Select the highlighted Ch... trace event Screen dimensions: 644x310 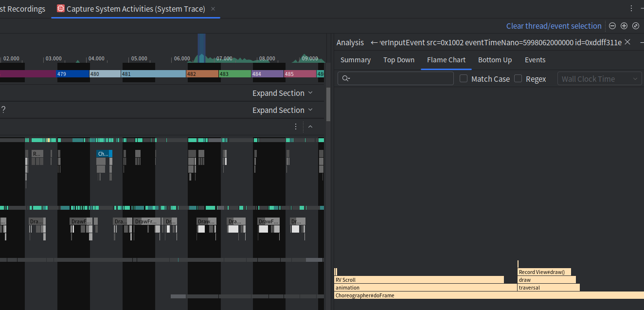pyautogui.click(x=104, y=154)
